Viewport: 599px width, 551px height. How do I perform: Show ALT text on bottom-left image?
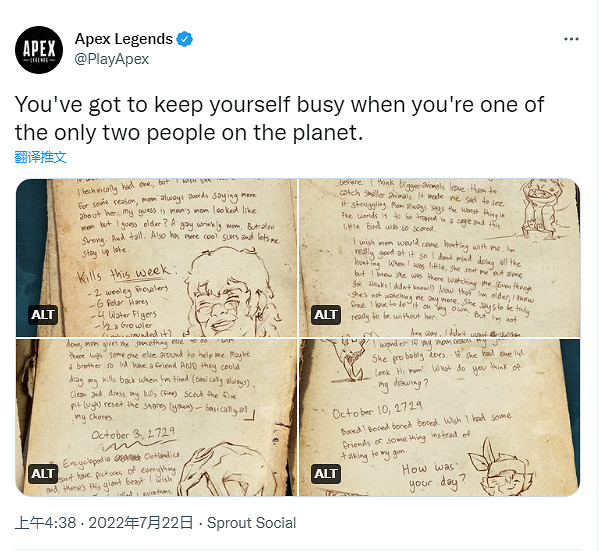point(43,474)
